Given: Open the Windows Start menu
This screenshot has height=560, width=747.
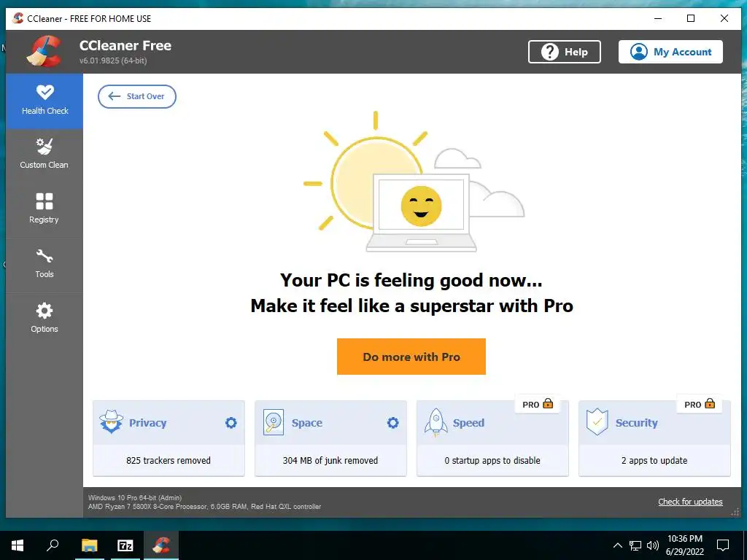Looking at the screenshot, I should point(18,545).
